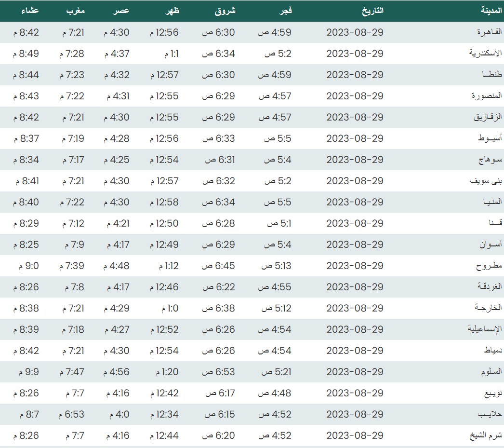Viewport: 504px width, 448px height.
Task: Click the التاريخ column header
Action: pyautogui.click(x=372, y=11)
